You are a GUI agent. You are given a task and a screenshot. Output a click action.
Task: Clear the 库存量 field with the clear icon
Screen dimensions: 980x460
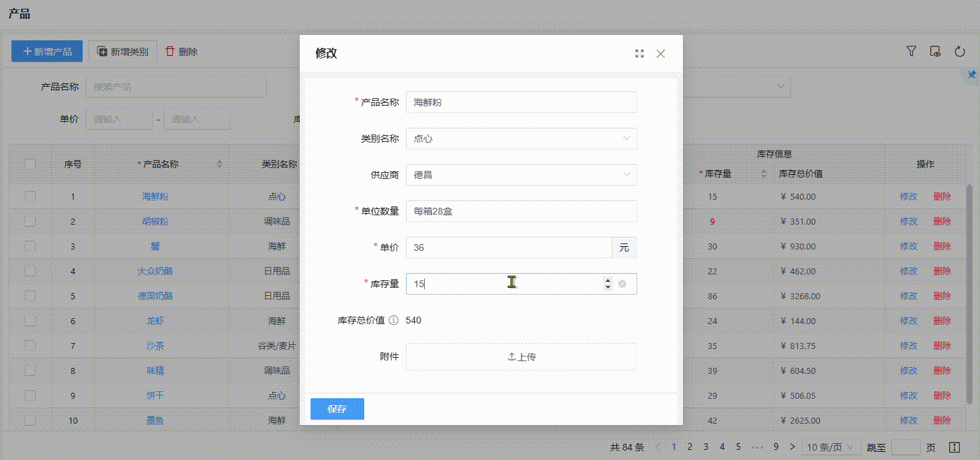coord(622,284)
